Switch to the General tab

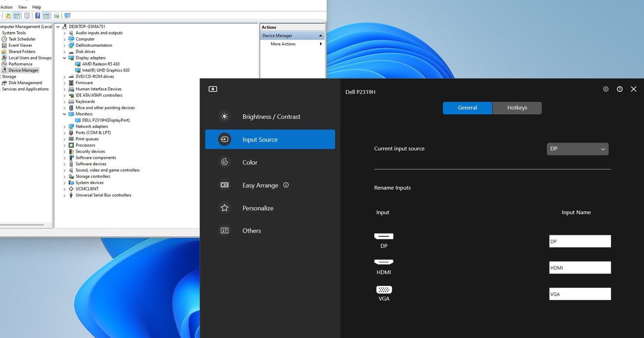click(x=467, y=108)
